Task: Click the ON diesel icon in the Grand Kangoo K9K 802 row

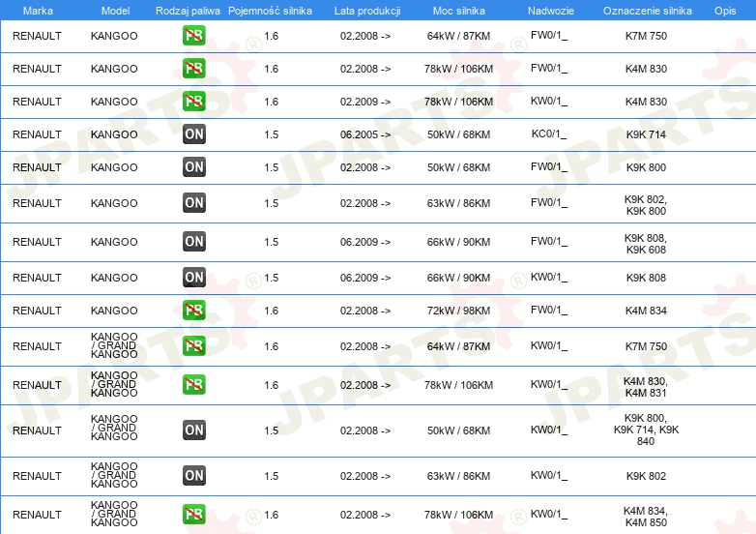Action: 193,475
